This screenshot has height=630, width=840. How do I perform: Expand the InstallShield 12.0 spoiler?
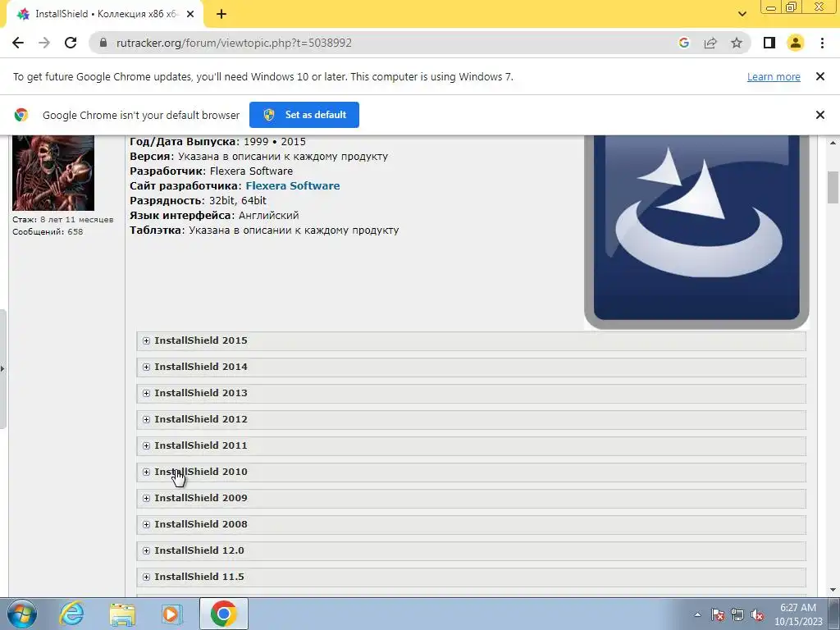472,550
